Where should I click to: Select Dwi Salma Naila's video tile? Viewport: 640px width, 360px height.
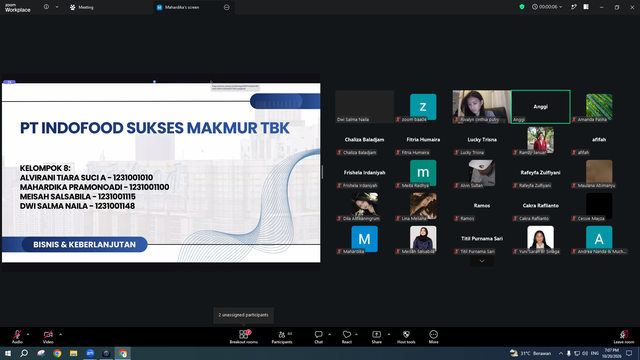(364, 107)
